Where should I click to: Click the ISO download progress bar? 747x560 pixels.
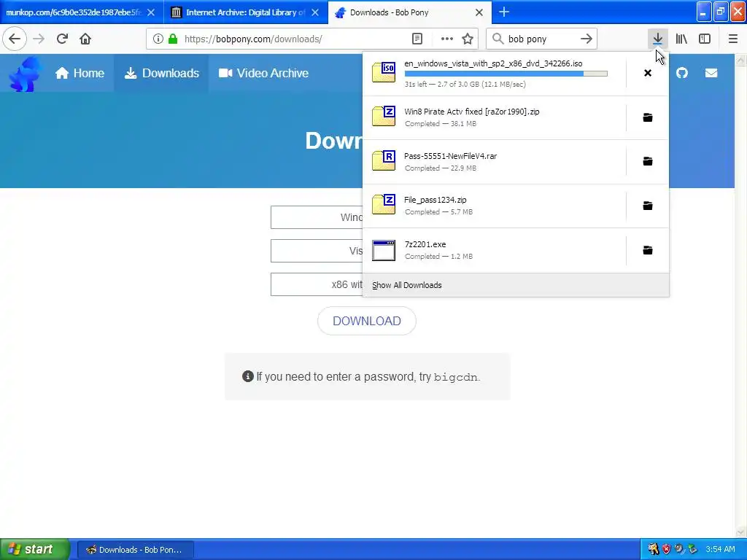coord(506,74)
